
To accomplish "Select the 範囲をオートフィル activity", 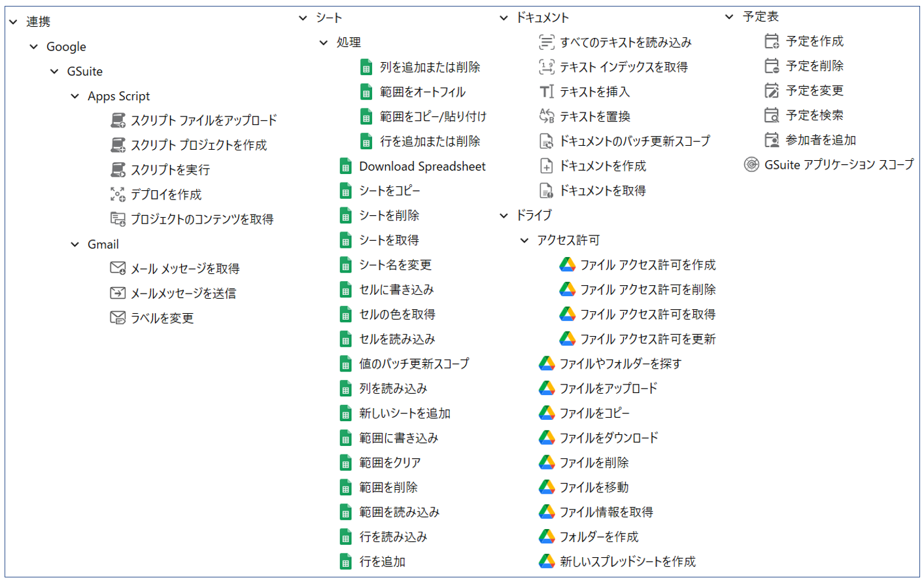I will pyautogui.click(x=423, y=92).
